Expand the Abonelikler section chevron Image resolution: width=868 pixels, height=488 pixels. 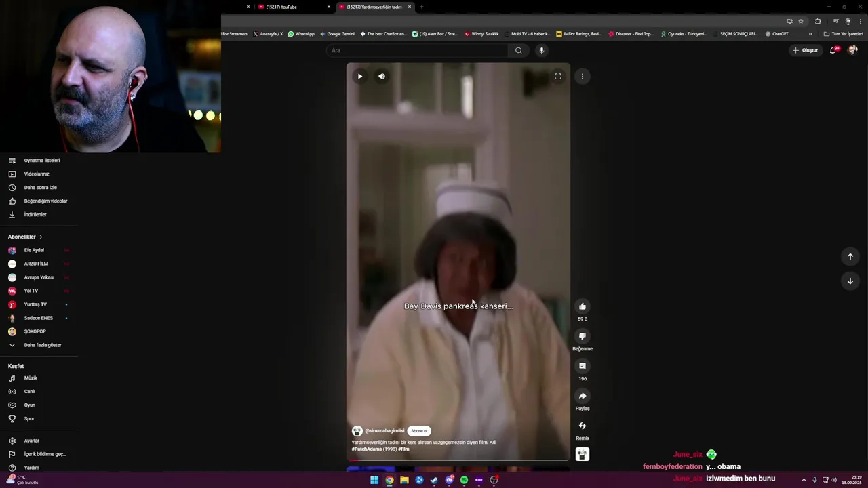tap(41, 237)
